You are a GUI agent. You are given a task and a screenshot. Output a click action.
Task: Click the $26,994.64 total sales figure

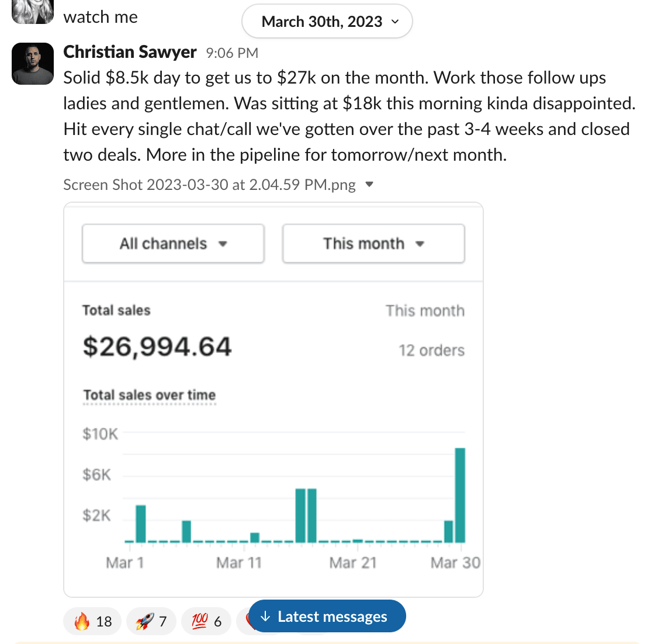pyautogui.click(x=157, y=347)
